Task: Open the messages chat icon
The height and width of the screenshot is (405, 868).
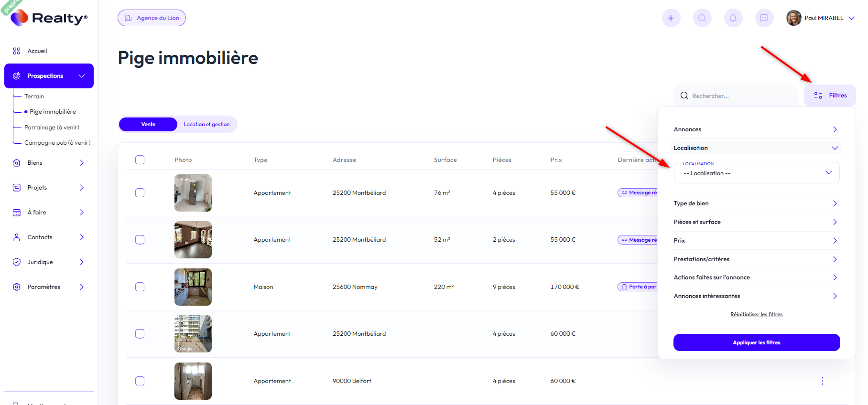Action: (x=764, y=18)
